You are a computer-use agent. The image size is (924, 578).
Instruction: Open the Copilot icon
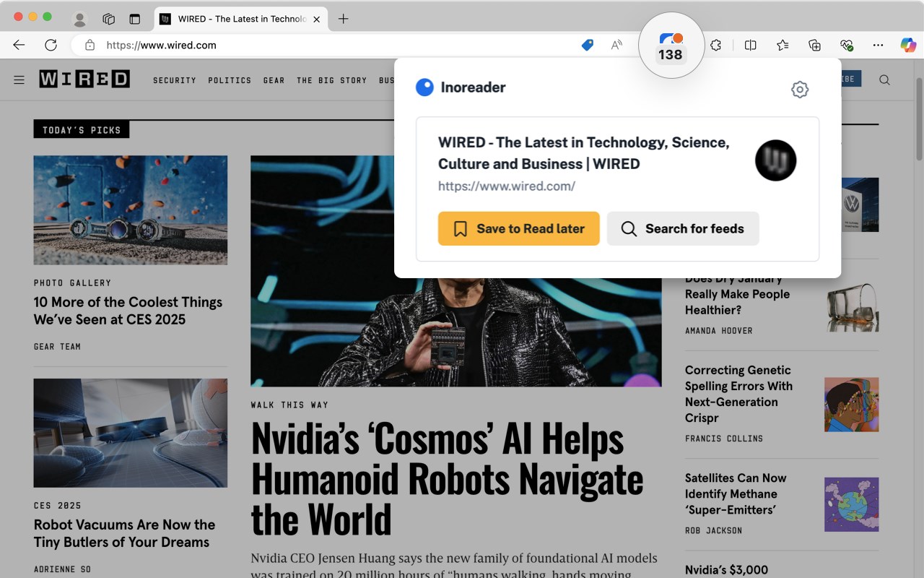coord(908,45)
